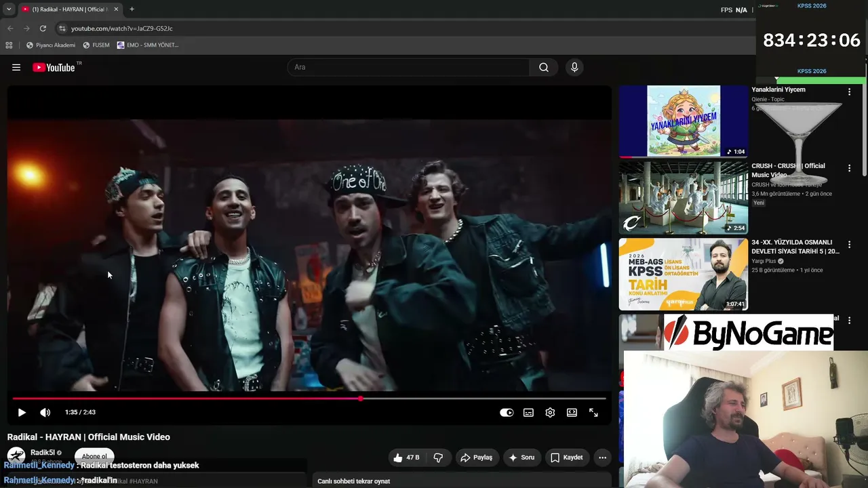Image resolution: width=868 pixels, height=488 pixels.
Task: Start voice search with the microphone
Action: (x=574, y=67)
